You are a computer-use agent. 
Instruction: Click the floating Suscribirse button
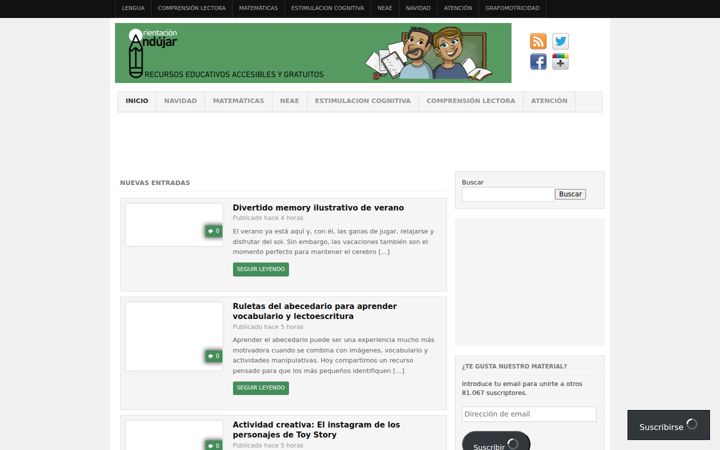click(669, 425)
